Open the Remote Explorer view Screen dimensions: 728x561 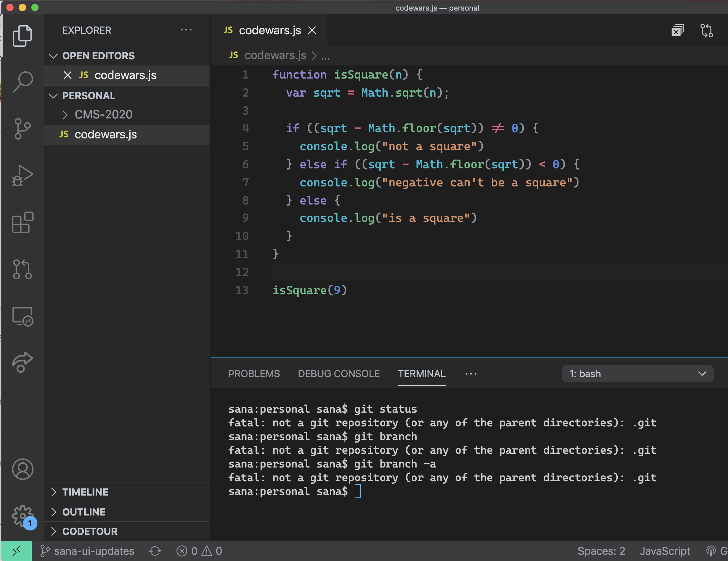click(22, 316)
